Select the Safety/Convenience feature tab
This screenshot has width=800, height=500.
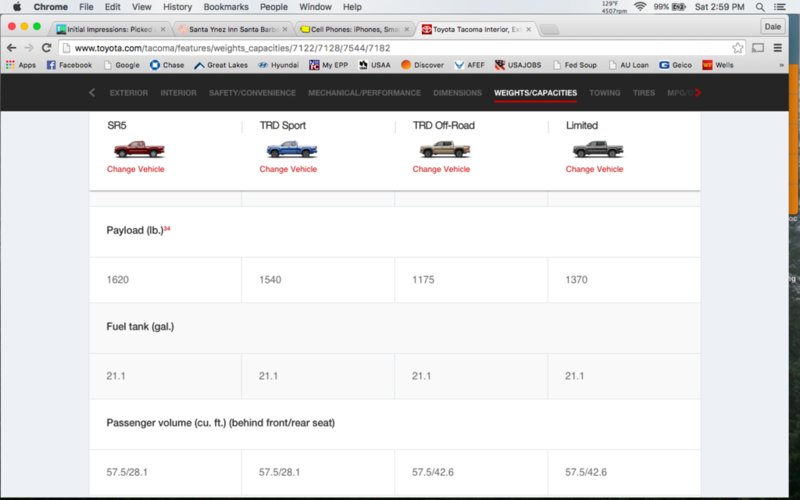tap(252, 93)
